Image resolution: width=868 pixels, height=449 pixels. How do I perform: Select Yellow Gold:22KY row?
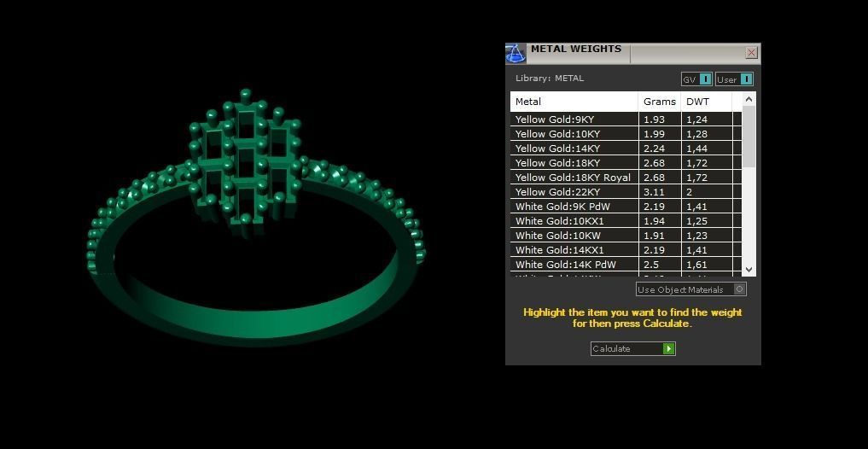click(626, 191)
